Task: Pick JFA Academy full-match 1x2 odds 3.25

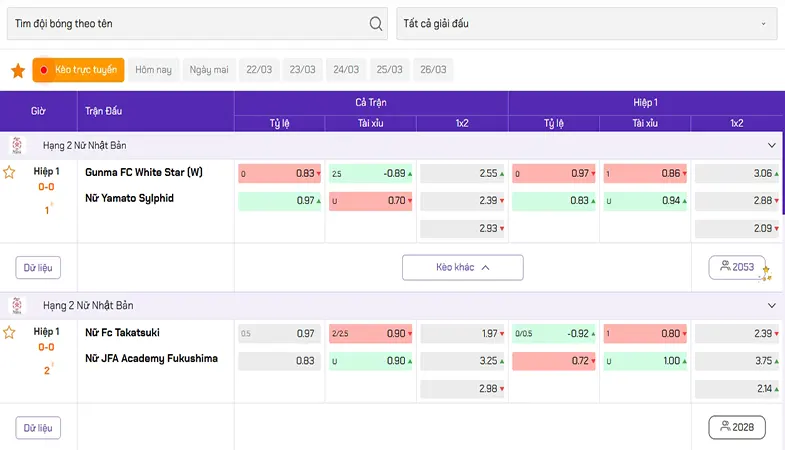Action: click(462, 361)
